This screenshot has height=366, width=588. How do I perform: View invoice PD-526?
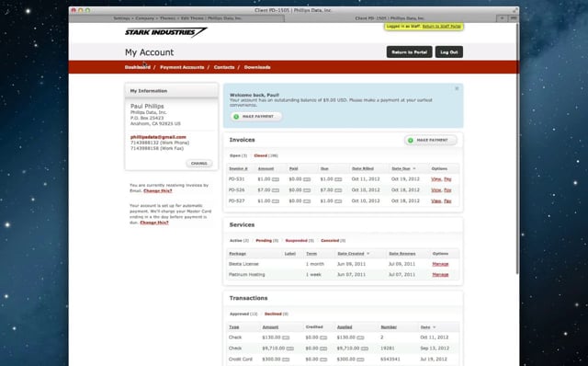point(435,190)
